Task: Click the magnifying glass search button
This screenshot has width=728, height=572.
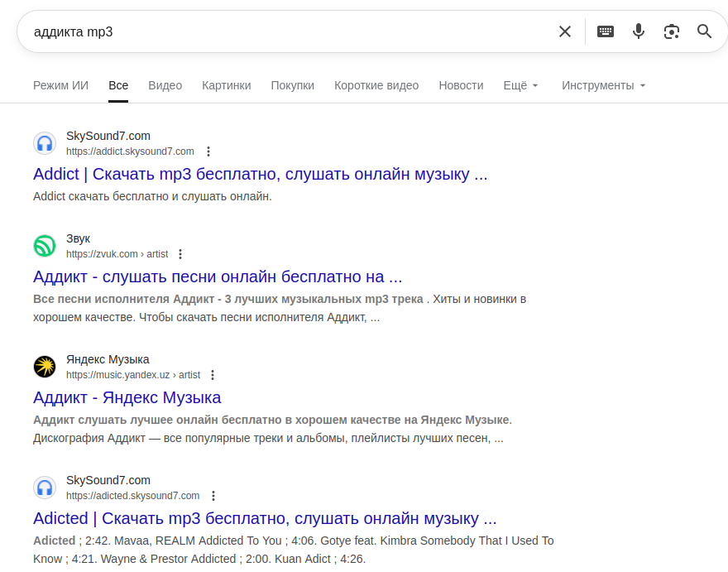Action: point(705,31)
